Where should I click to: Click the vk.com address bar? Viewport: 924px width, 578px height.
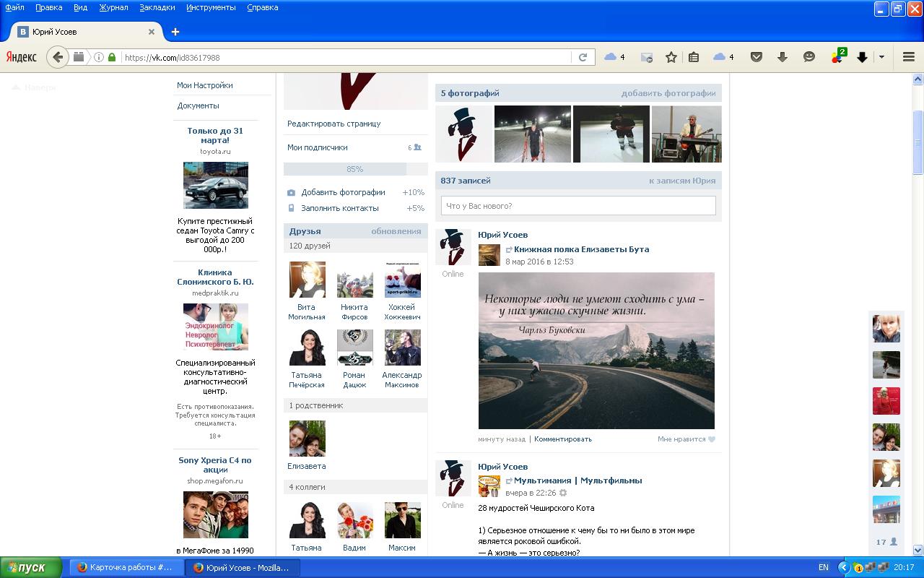tap(346, 57)
